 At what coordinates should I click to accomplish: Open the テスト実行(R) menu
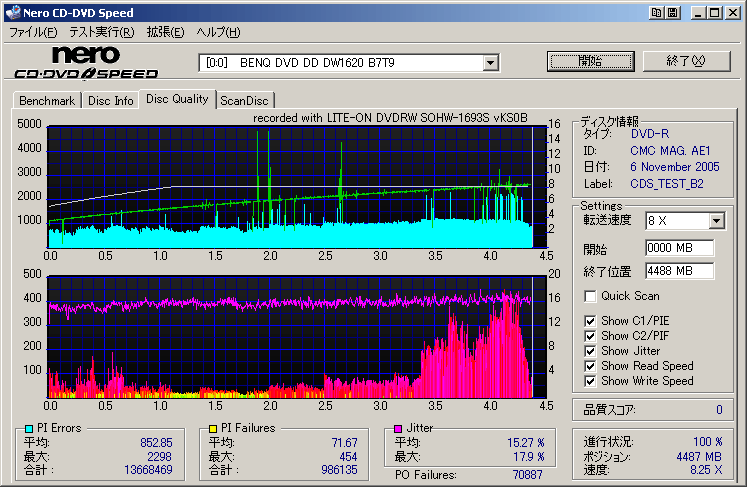[102, 32]
